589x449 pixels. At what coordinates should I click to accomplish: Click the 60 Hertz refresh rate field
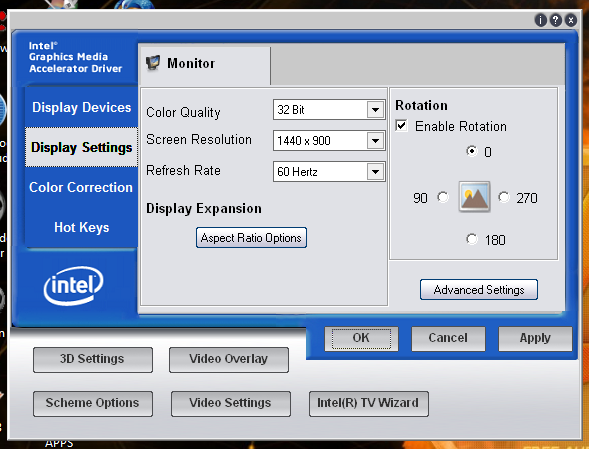329,172
